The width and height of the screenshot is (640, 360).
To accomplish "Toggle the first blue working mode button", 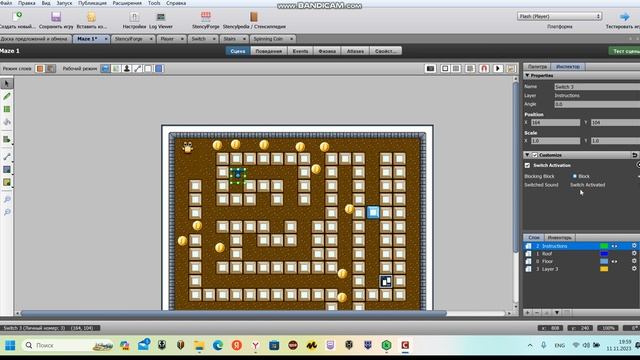I will (105, 69).
